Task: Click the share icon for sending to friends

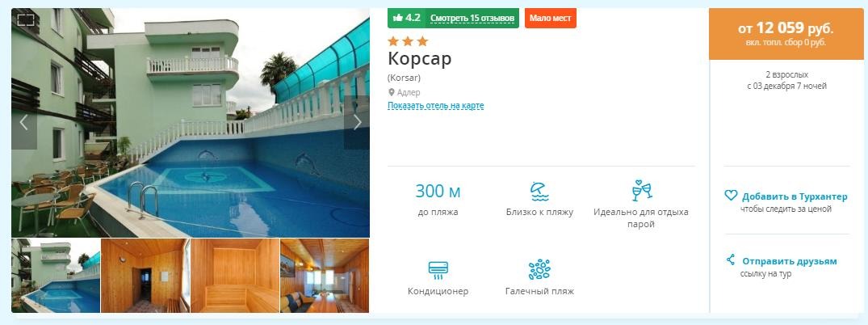Action: coord(731,260)
